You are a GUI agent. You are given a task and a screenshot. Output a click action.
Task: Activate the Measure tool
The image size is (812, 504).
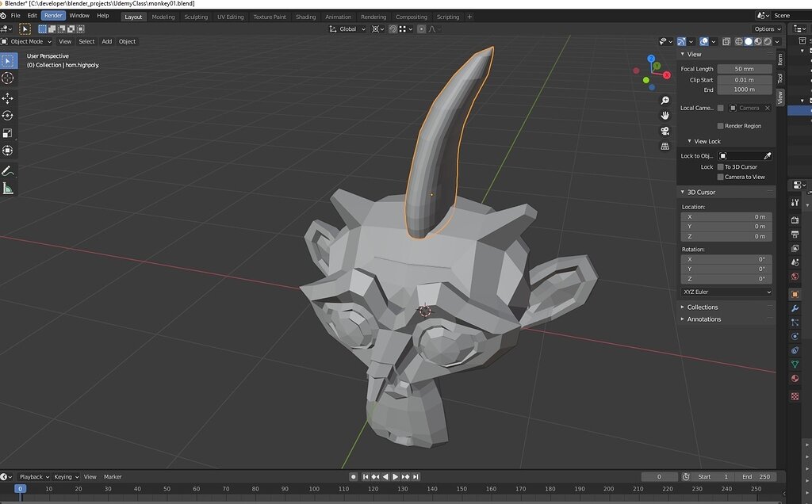pyautogui.click(x=8, y=189)
